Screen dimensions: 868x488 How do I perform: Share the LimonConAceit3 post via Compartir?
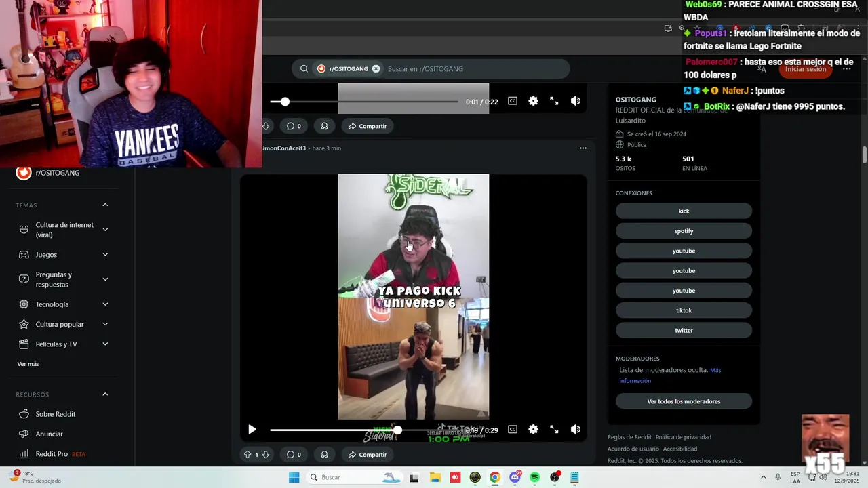coord(367,455)
